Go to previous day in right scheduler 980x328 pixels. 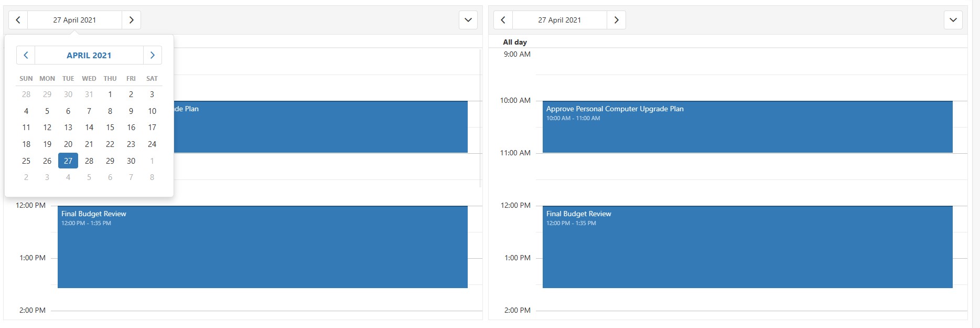click(x=503, y=20)
